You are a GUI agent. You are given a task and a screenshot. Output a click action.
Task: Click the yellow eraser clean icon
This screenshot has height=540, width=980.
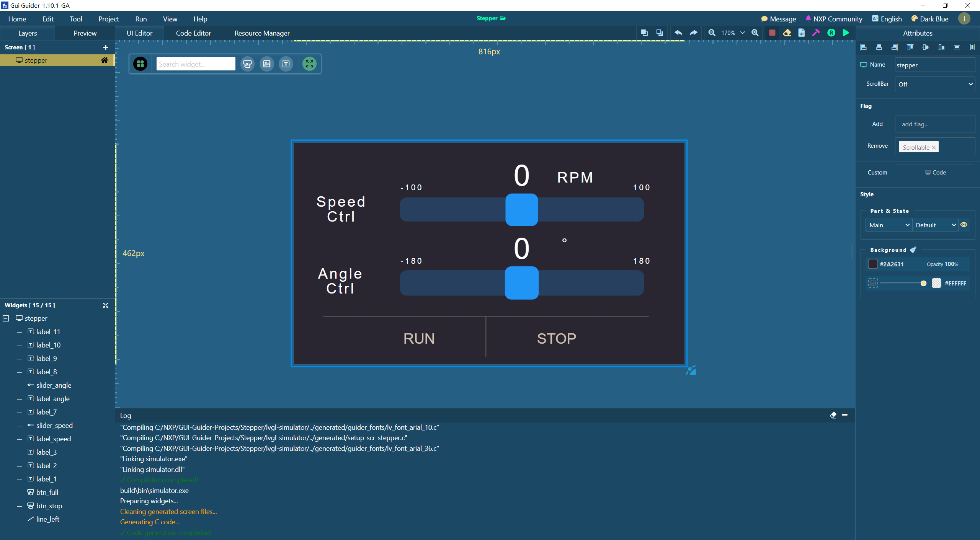pos(787,33)
